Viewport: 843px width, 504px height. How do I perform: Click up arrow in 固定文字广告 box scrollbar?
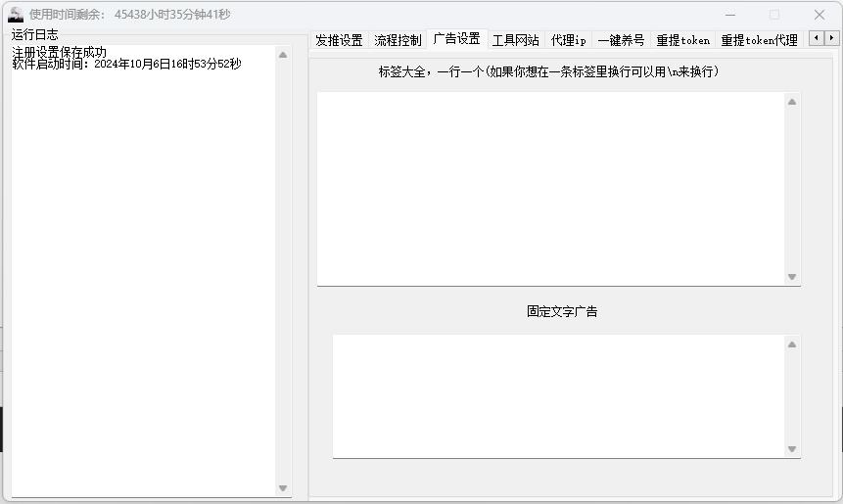[792, 344]
